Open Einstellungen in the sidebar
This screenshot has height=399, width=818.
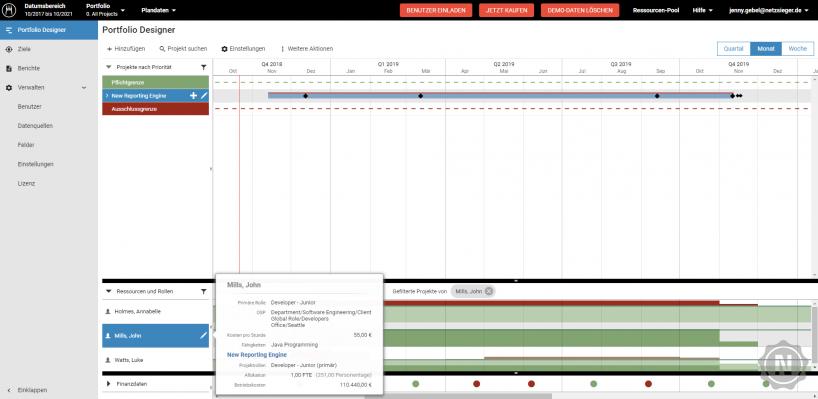[35, 164]
